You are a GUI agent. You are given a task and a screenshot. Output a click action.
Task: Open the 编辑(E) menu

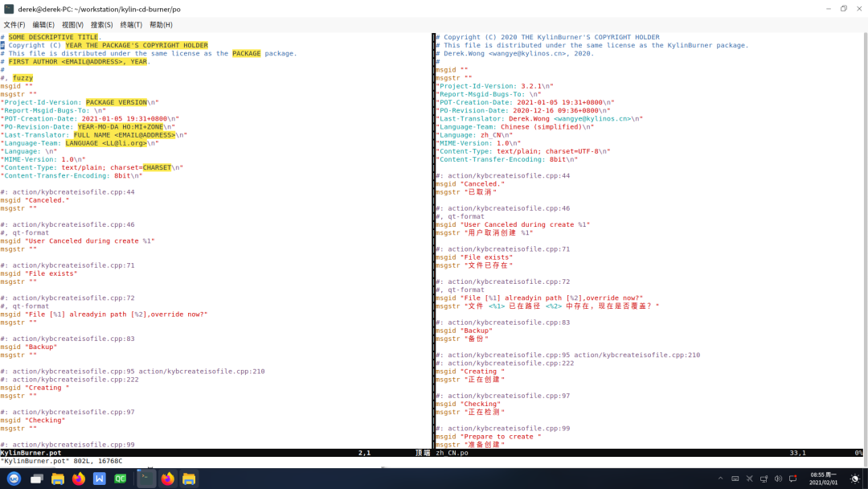(43, 25)
